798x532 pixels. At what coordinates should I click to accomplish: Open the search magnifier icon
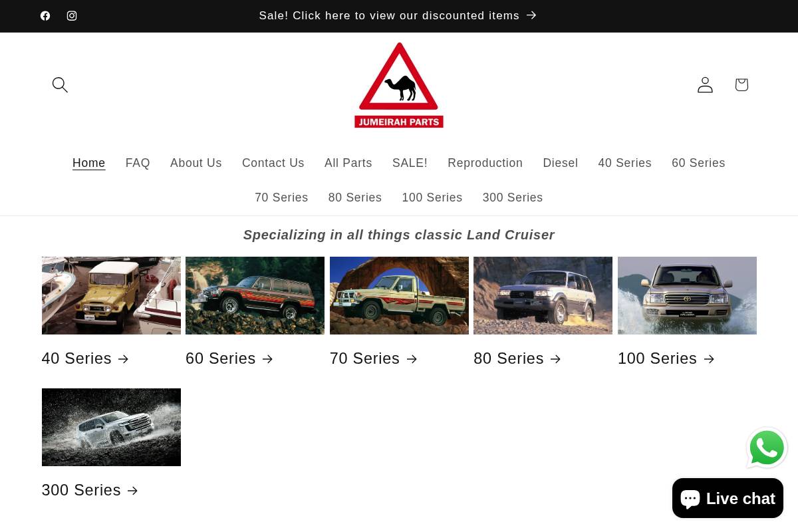(60, 84)
